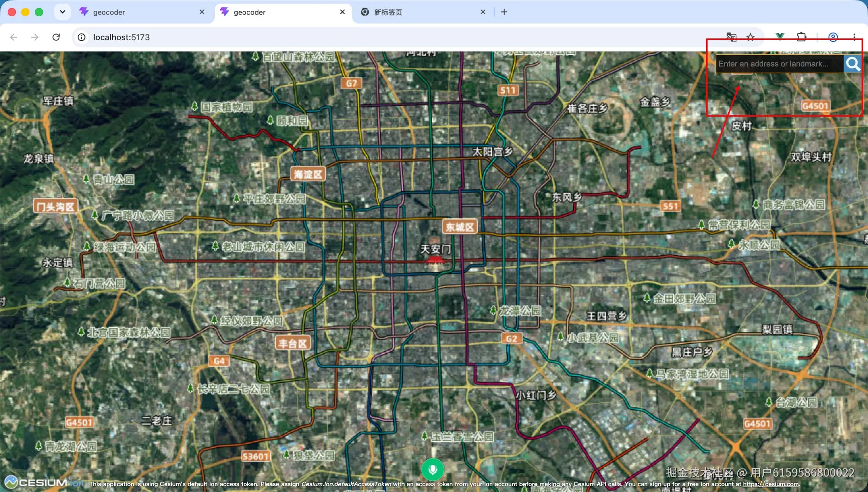Click the 门头沟区 district label

pos(56,207)
